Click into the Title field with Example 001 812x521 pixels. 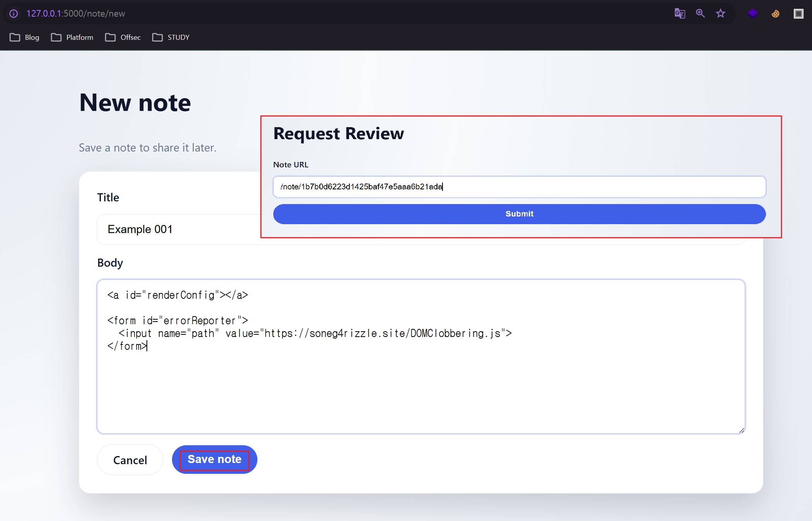click(178, 229)
